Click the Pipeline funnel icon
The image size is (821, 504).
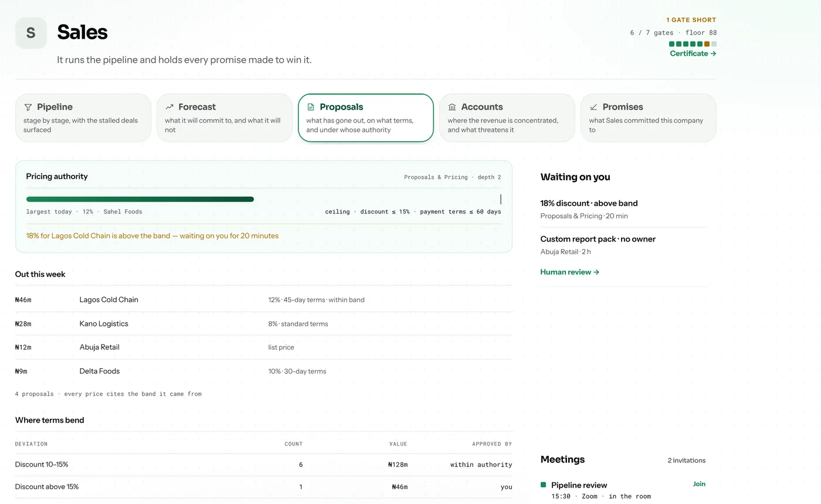point(28,107)
